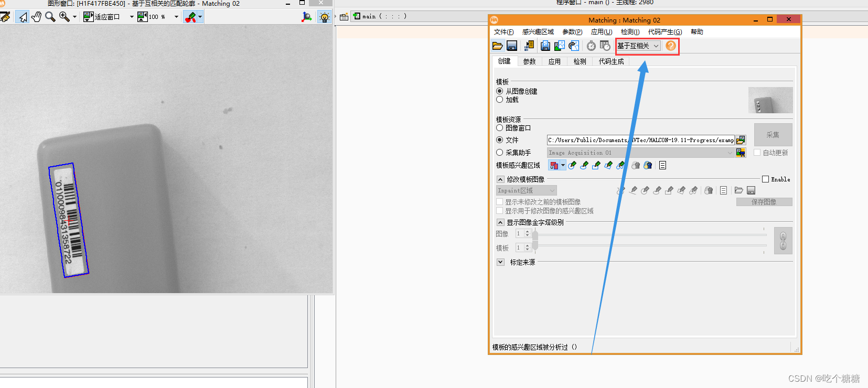Select the 文件 template source option
This screenshot has height=388, width=868.
(499, 140)
